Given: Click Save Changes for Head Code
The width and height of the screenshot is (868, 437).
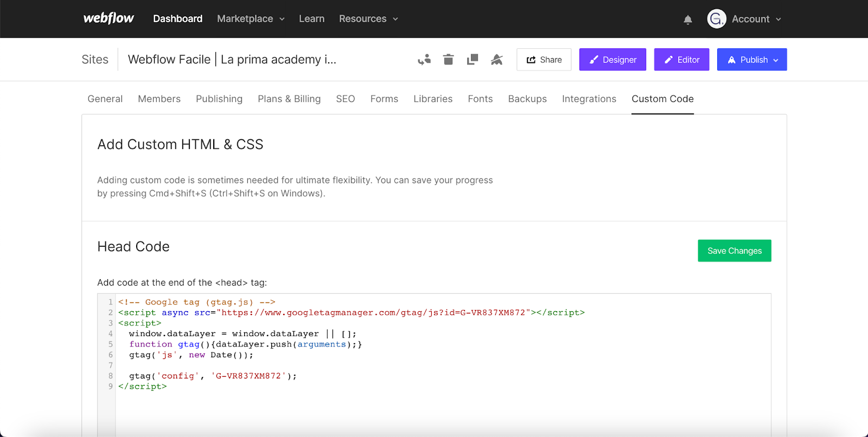Looking at the screenshot, I should click(x=735, y=250).
